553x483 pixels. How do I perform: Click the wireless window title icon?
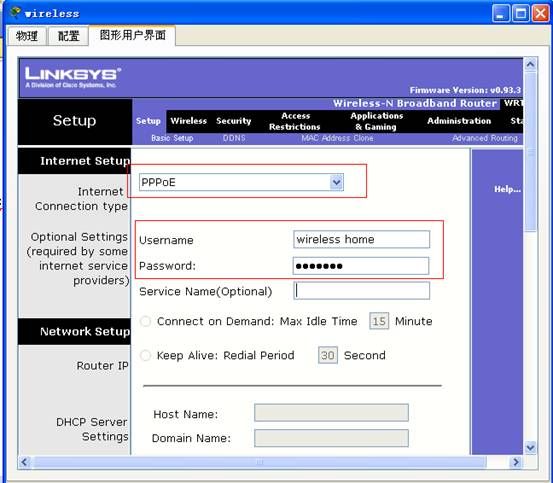click(16, 13)
